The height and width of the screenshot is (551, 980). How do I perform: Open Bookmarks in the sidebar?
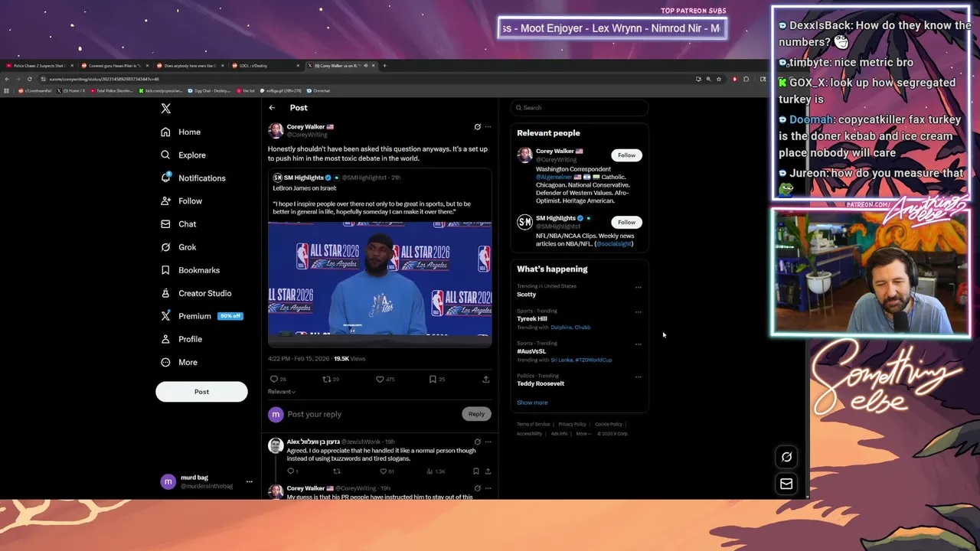click(x=191, y=269)
